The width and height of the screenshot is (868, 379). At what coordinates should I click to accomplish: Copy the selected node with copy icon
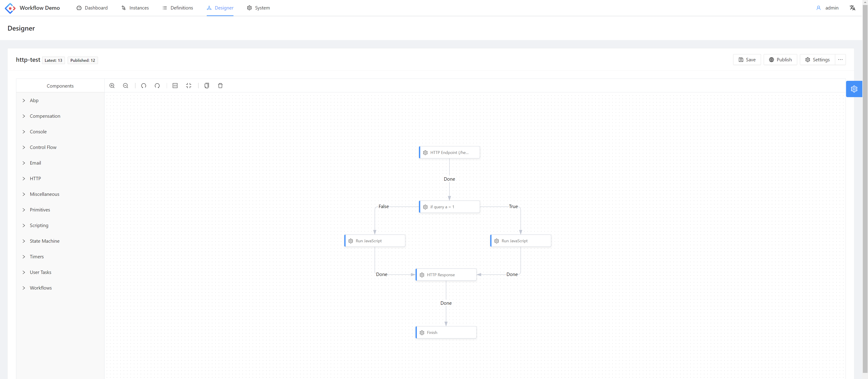207,86
